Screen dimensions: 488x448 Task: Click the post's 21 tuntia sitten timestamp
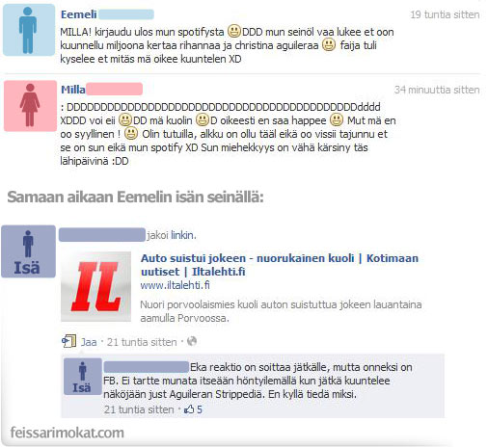point(142,342)
